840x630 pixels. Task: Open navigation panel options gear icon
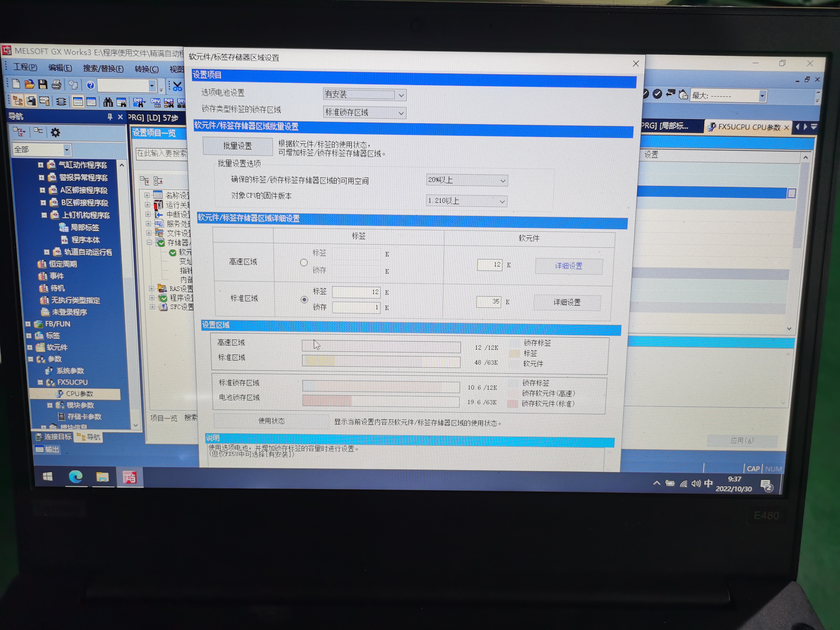pos(55,133)
